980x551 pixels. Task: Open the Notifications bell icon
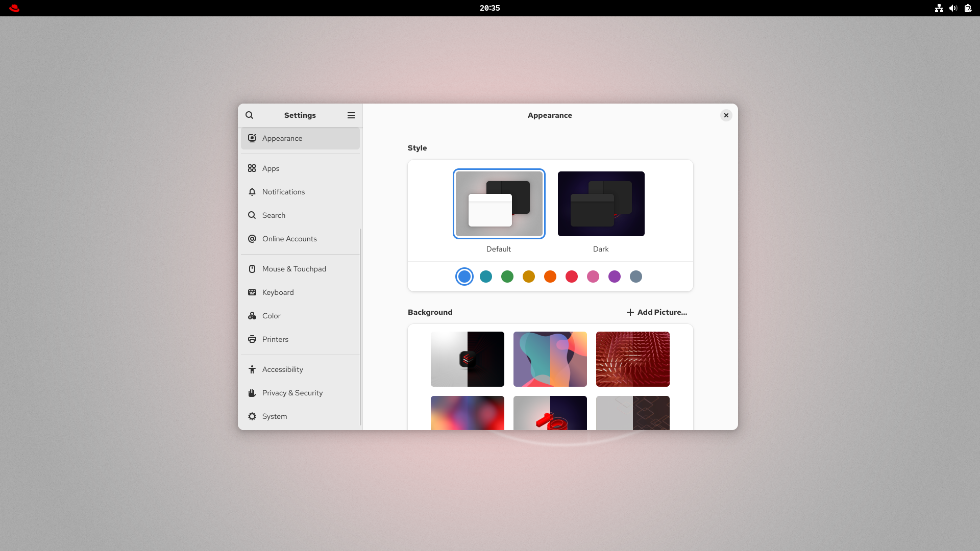252,192
